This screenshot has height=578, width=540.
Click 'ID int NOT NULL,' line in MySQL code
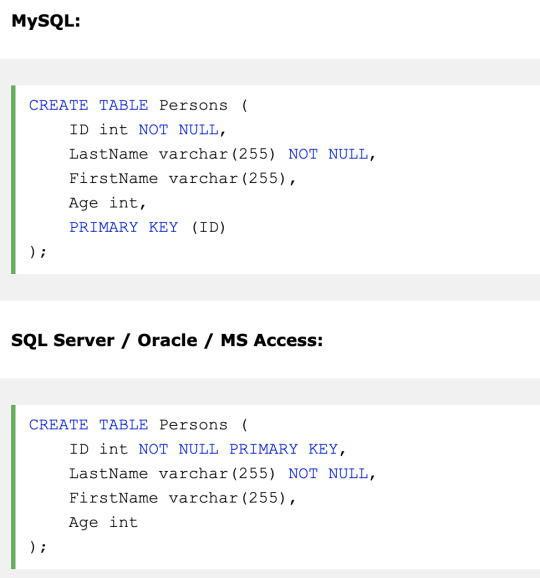click(147, 130)
